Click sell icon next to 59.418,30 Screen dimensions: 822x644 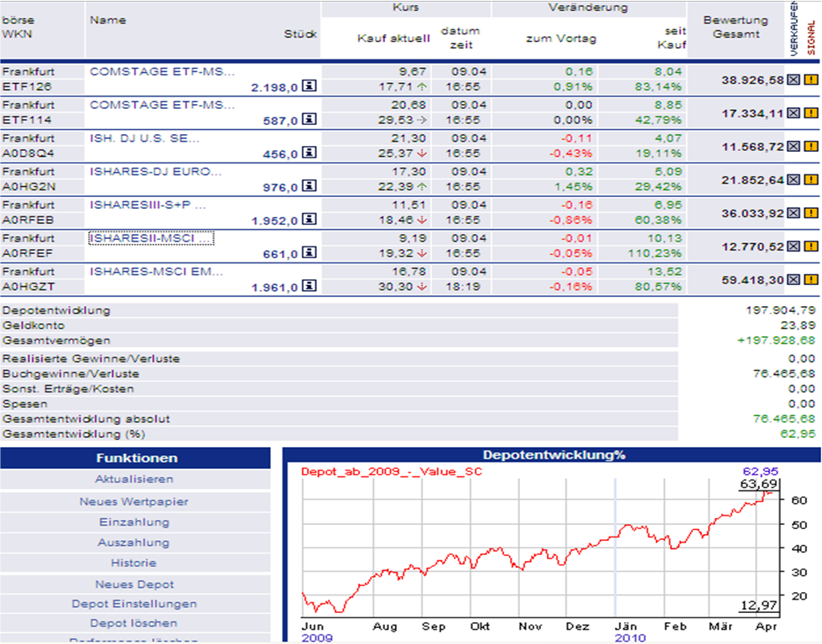pyautogui.click(x=793, y=280)
